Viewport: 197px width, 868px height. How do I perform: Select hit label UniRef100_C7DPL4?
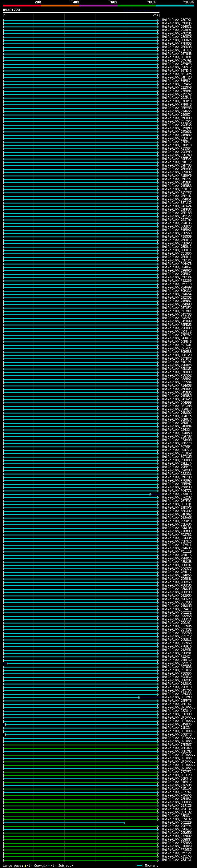pos(176,142)
